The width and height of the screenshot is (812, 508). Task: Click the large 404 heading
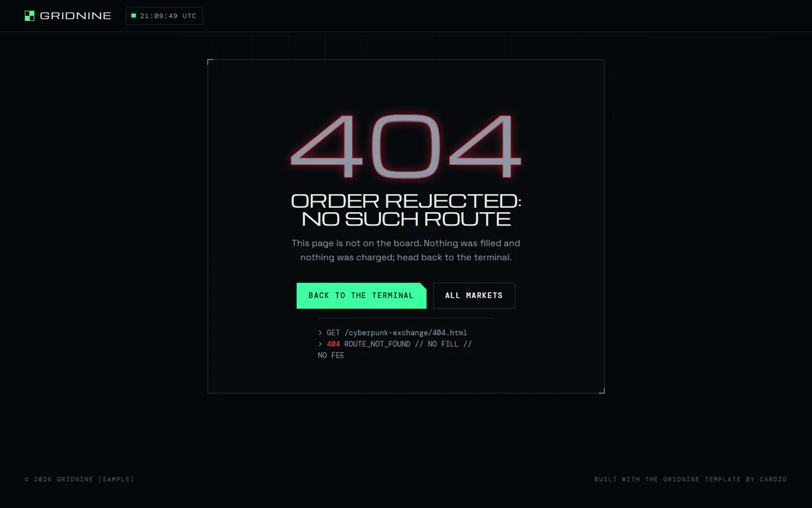point(406,147)
